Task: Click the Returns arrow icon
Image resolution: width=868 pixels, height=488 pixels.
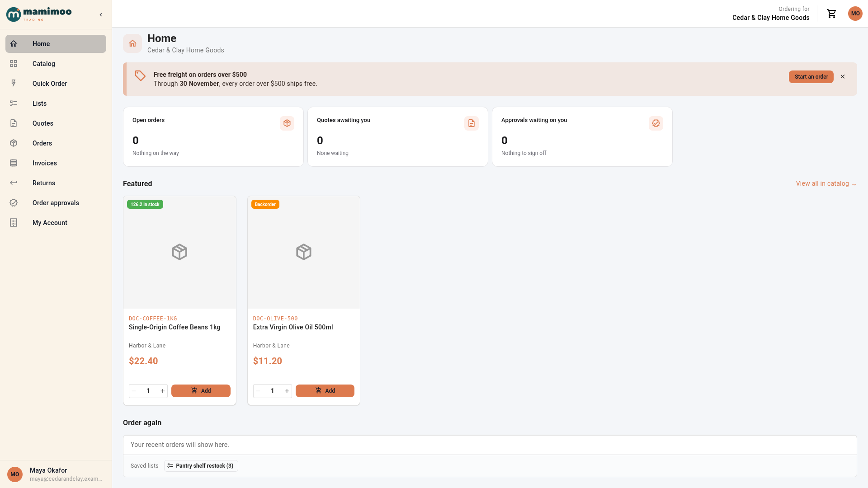Action: coord(14,183)
